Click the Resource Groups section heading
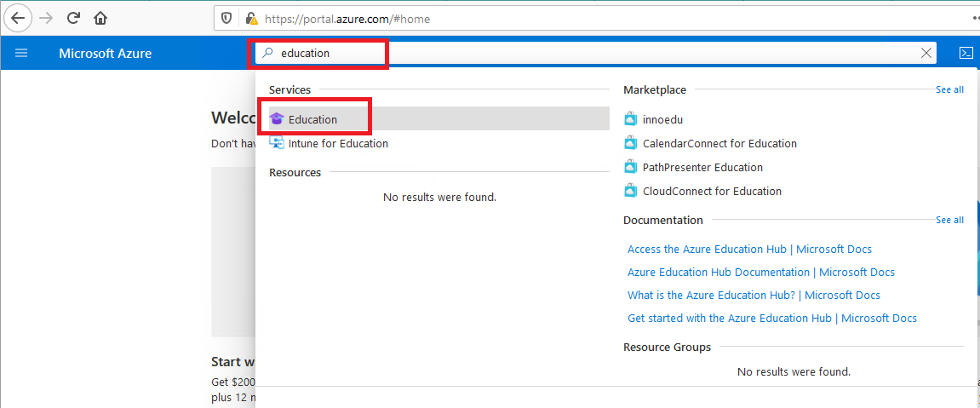The image size is (980, 408). coord(667,347)
